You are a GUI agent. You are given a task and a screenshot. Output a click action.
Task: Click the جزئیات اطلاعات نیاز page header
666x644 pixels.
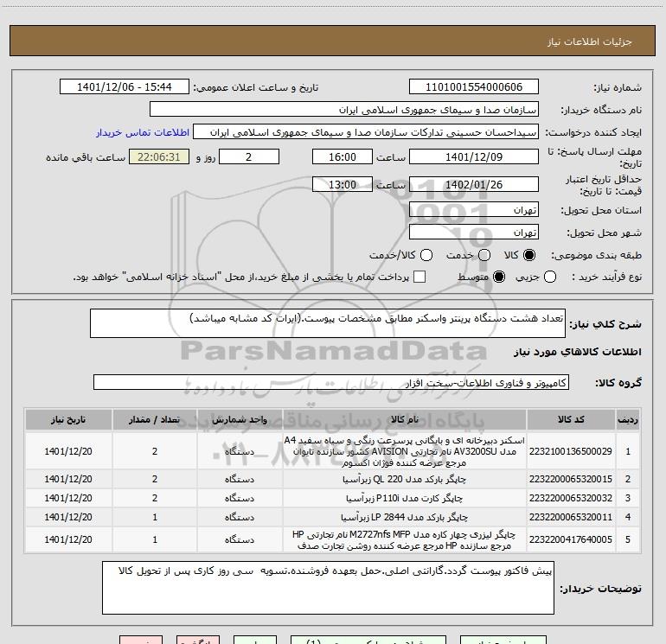coord(589,41)
